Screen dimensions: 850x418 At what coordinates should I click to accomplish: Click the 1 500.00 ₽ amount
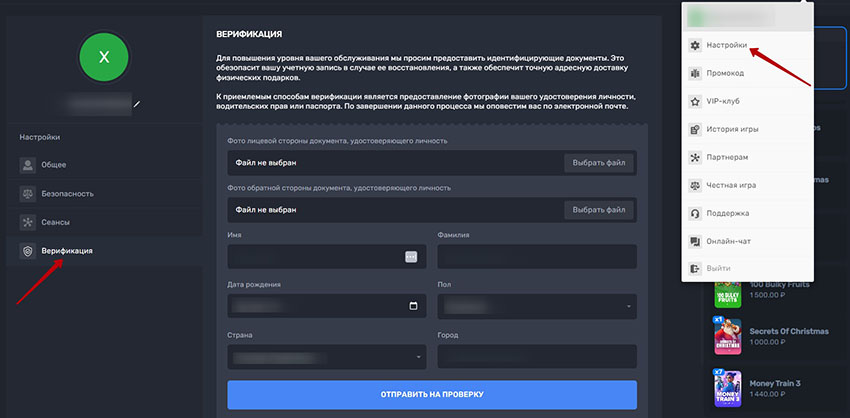[x=768, y=295]
